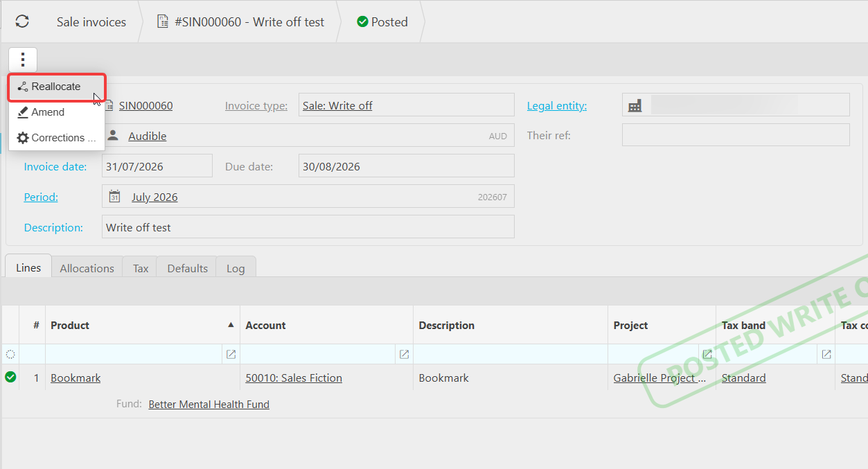Open the Gabrielle Project link
The height and width of the screenshot is (469, 868).
click(x=660, y=378)
